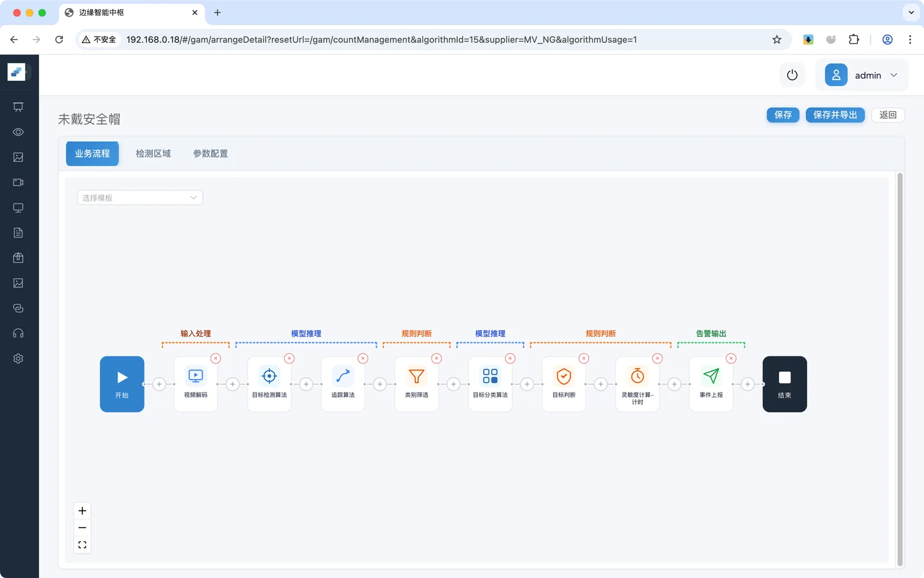Bookmark this page with the star
This screenshot has width=924, height=578.
pos(777,40)
